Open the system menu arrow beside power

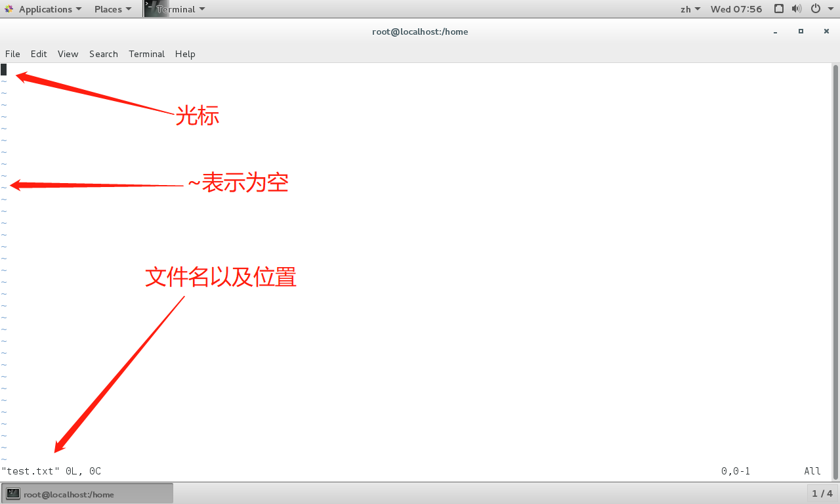[831, 9]
